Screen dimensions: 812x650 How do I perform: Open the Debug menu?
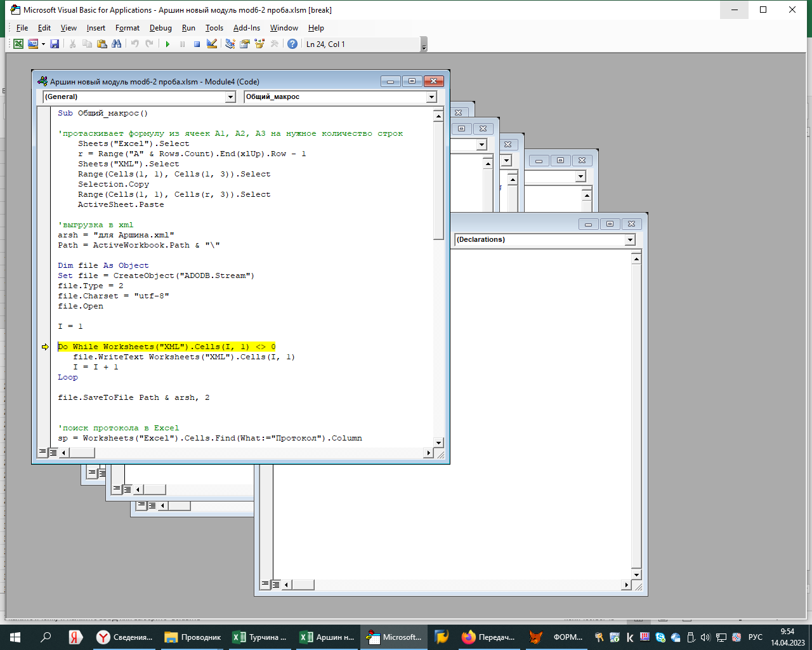pyautogui.click(x=160, y=28)
